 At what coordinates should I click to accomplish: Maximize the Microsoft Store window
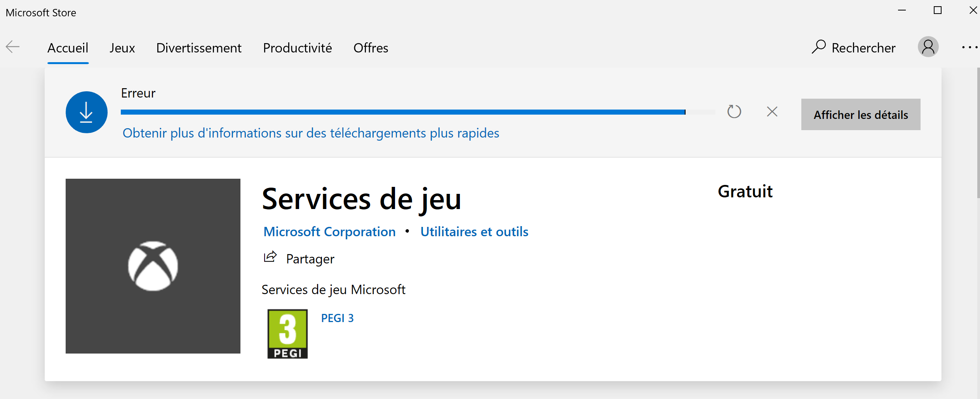[938, 10]
